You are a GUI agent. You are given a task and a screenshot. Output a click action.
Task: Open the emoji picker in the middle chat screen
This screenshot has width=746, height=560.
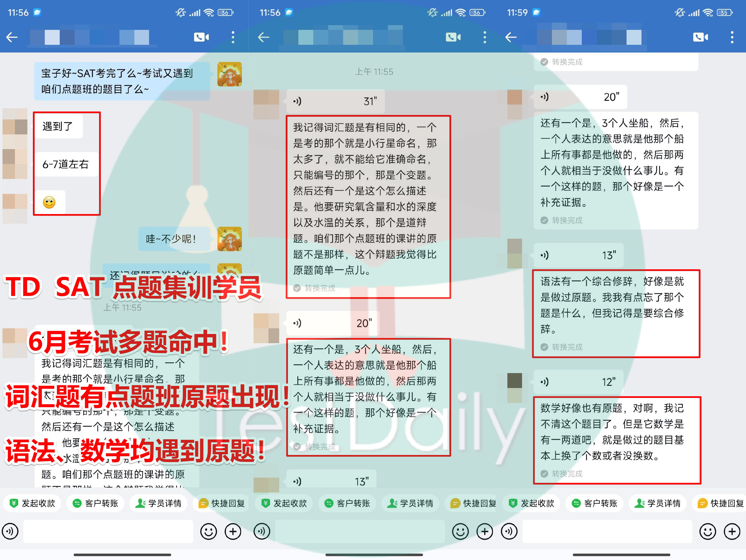tap(460, 531)
